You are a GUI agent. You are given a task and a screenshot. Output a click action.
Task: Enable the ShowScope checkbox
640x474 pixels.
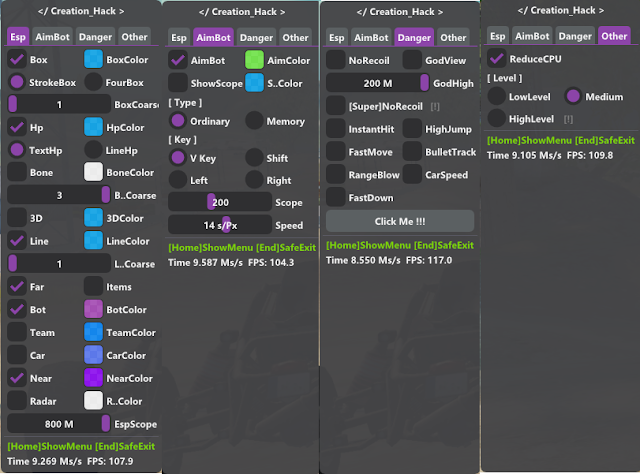click(x=178, y=83)
